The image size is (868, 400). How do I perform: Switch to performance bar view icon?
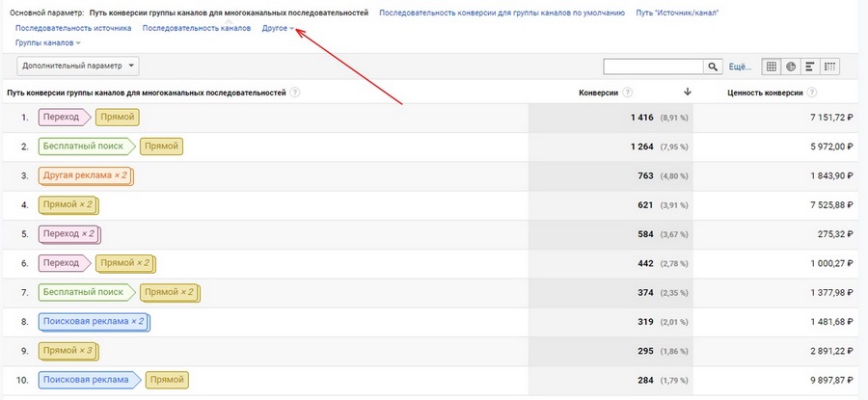click(810, 67)
